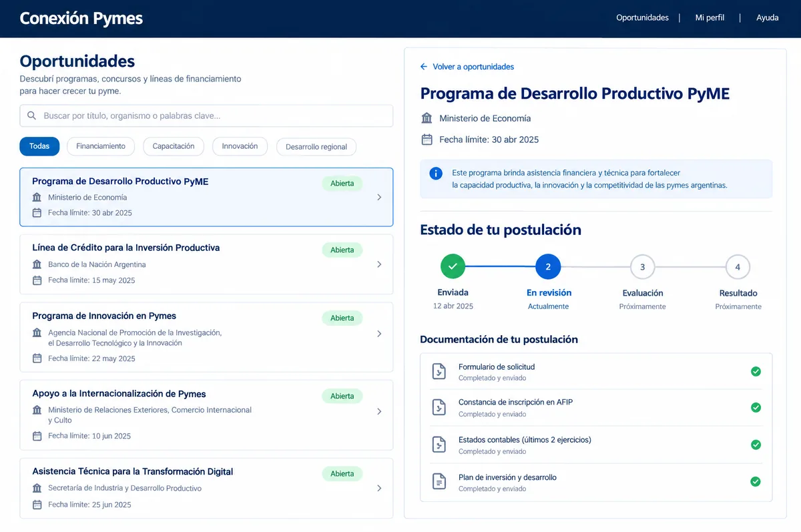The height and width of the screenshot is (532, 801).
Task: Select the Línea de Crédito para la Inversión Productiva title
Action: pyautogui.click(x=126, y=248)
